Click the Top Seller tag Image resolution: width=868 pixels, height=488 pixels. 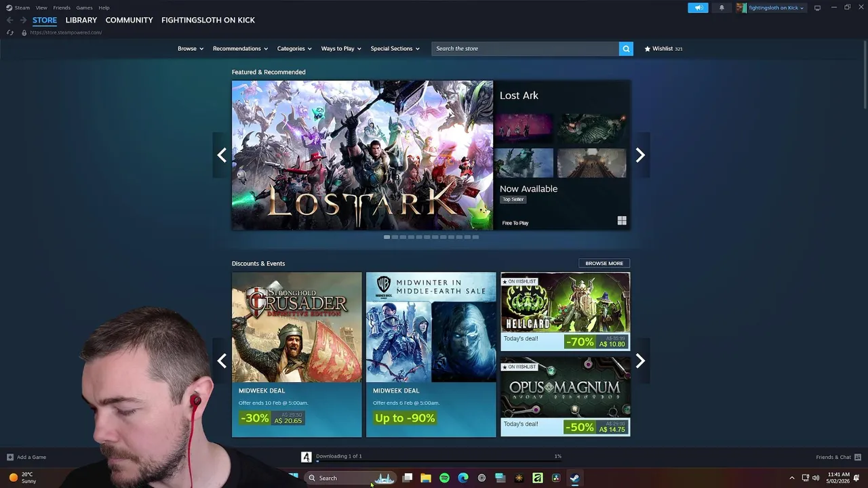click(x=513, y=199)
